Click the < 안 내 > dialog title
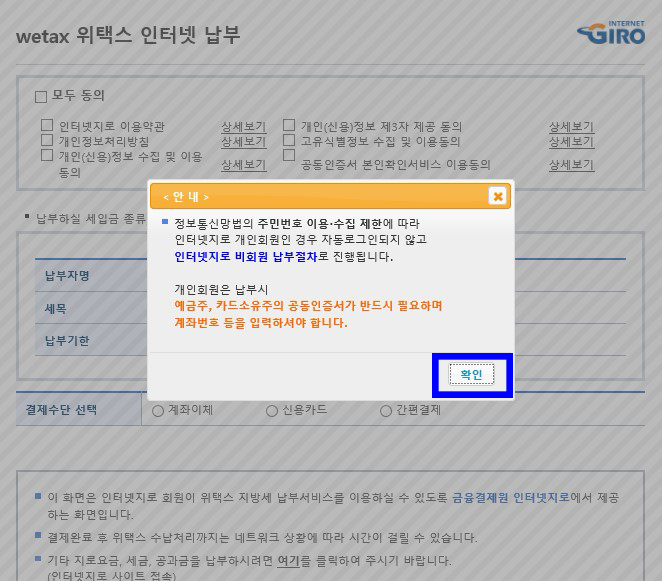The width and height of the screenshot is (662, 581). click(x=186, y=197)
